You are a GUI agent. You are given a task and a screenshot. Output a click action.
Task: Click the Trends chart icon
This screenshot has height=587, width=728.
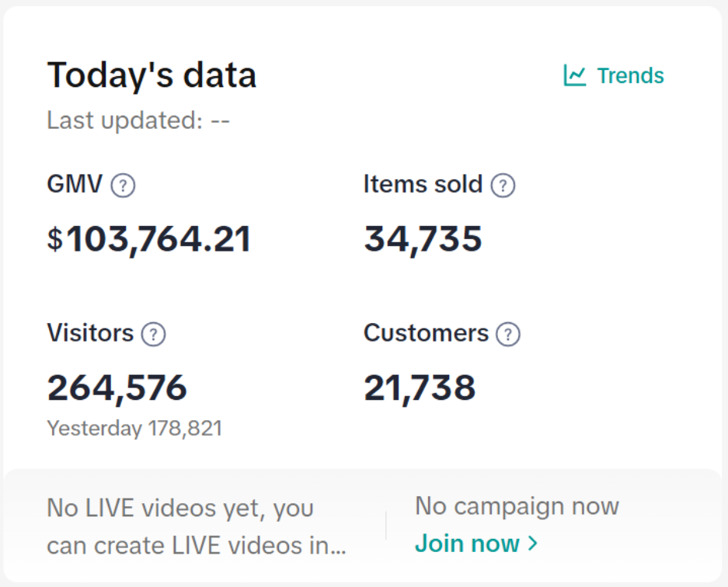point(575,75)
